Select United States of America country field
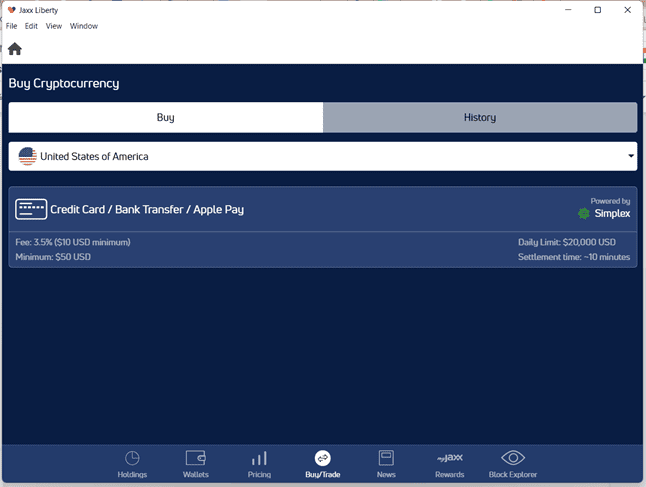The image size is (646, 487). pos(323,156)
